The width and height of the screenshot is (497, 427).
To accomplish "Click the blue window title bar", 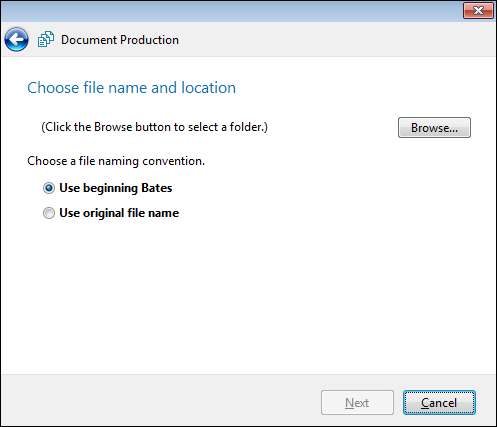I will point(232,11).
